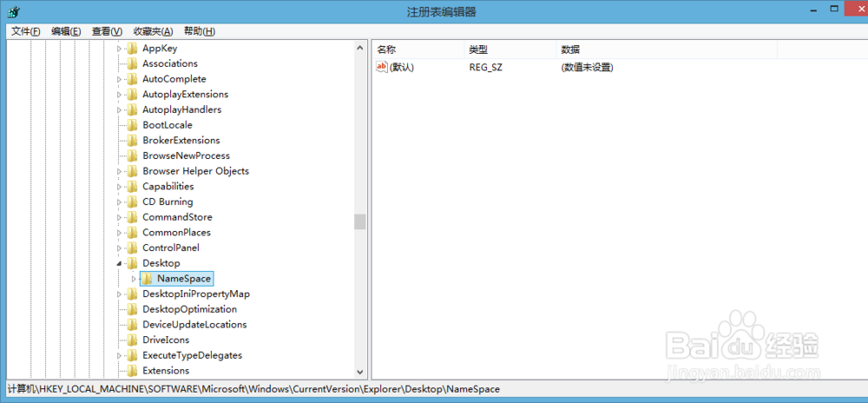Select the DeviceUpdateLocations key label
Image resolution: width=868 pixels, height=403 pixels.
click(x=194, y=324)
